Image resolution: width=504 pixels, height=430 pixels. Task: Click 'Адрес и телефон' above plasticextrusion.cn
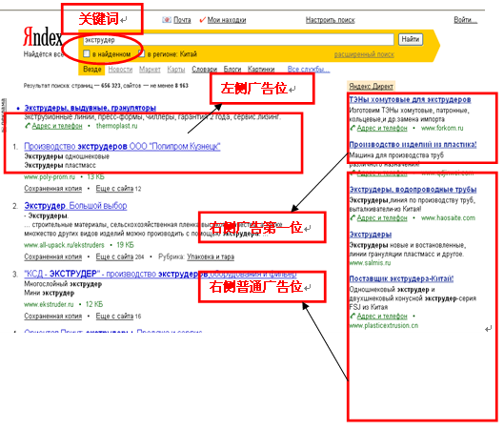click(382, 317)
